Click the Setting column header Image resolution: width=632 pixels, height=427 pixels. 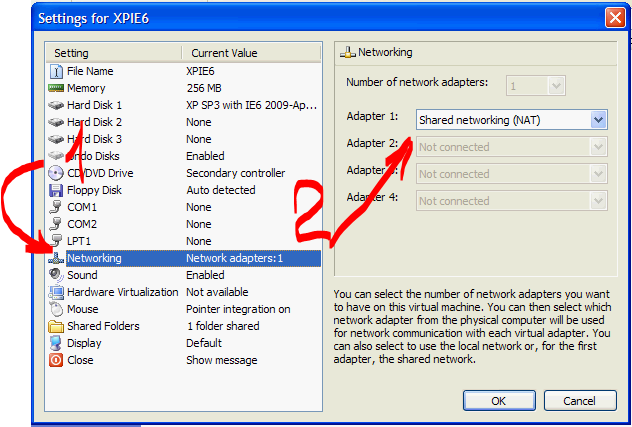[113, 53]
